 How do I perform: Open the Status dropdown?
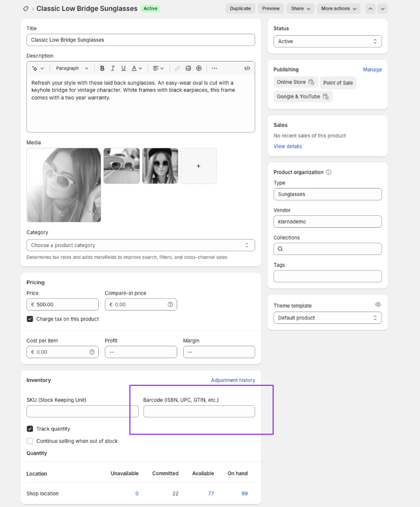pyautogui.click(x=327, y=41)
